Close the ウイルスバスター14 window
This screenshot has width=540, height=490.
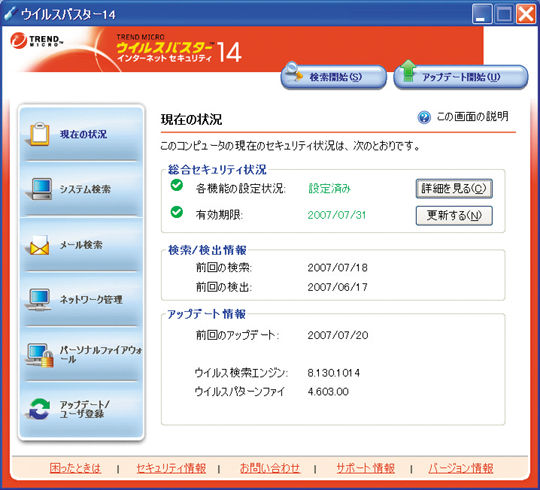click(x=526, y=14)
